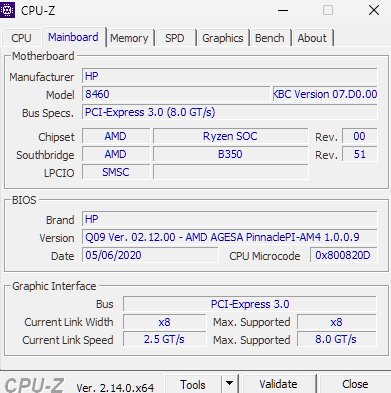Screen dimensions: 391x393
Task: Click the empty LPCIO model field
Action: tap(230, 172)
